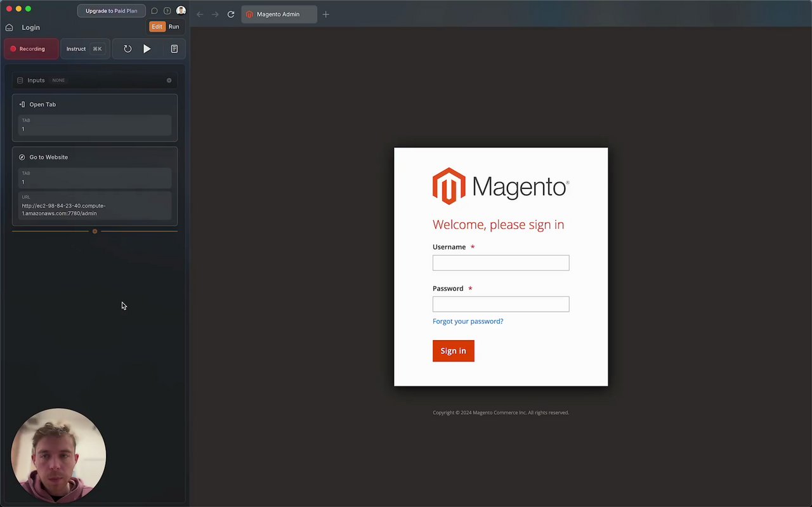Switch to Run mode

point(174,27)
